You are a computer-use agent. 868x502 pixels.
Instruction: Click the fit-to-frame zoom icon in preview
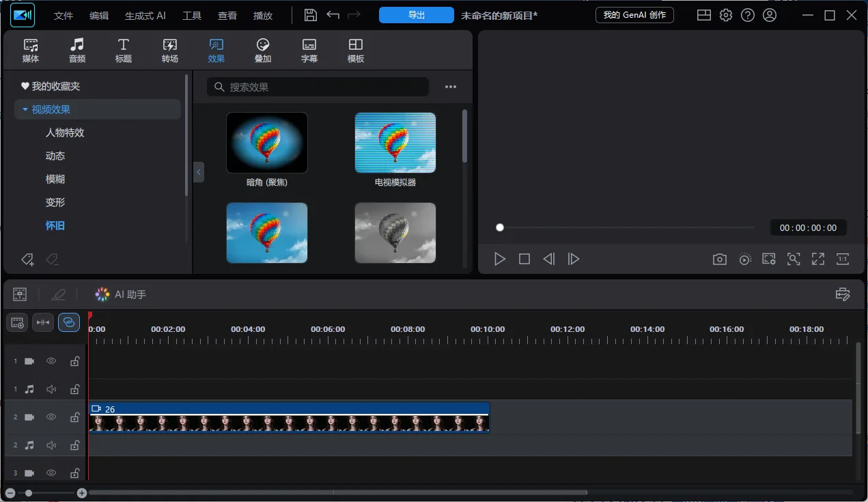click(x=794, y=259)
